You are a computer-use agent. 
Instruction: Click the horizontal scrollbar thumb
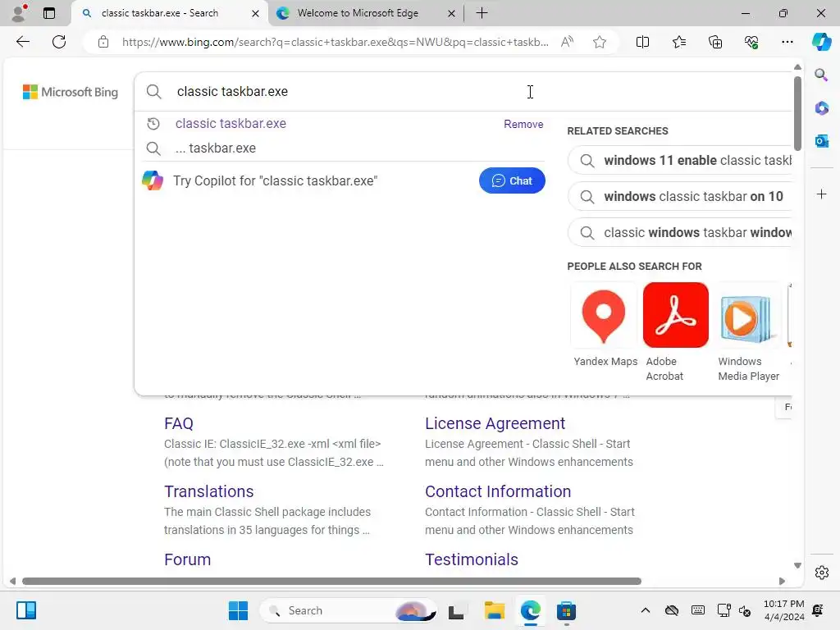pyautogui.click(x=331, y=582)
